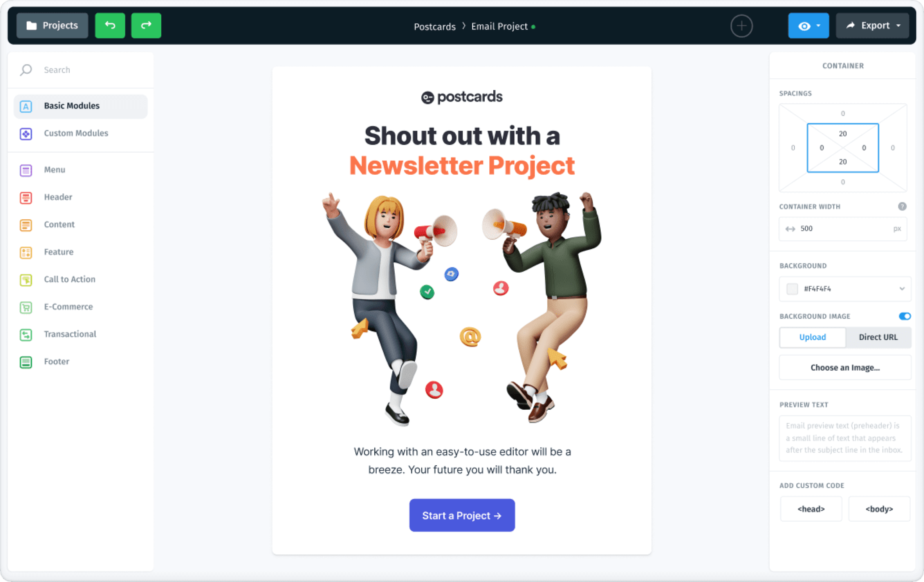Open the Menu modules icon
Screen dimensions: 924x582
point(26,170)
